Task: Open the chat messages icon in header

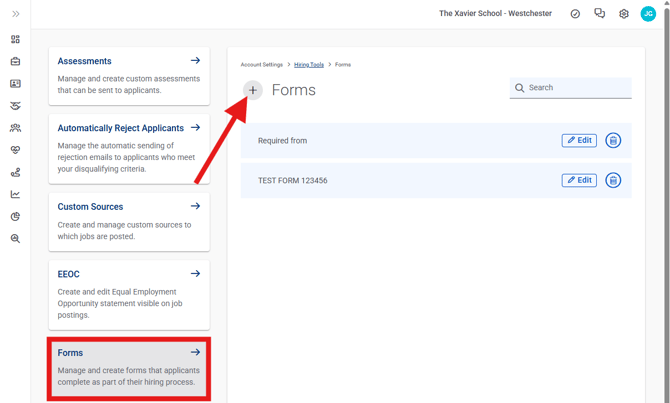Action: tap(599, 14)
